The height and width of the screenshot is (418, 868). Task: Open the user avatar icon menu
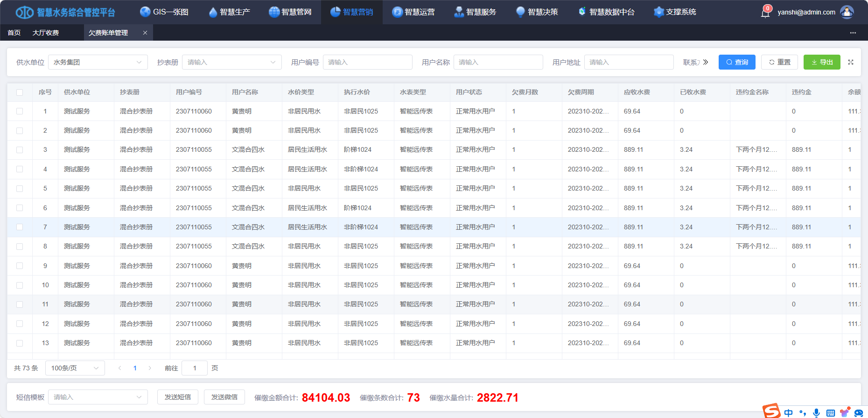coord(847,12)
